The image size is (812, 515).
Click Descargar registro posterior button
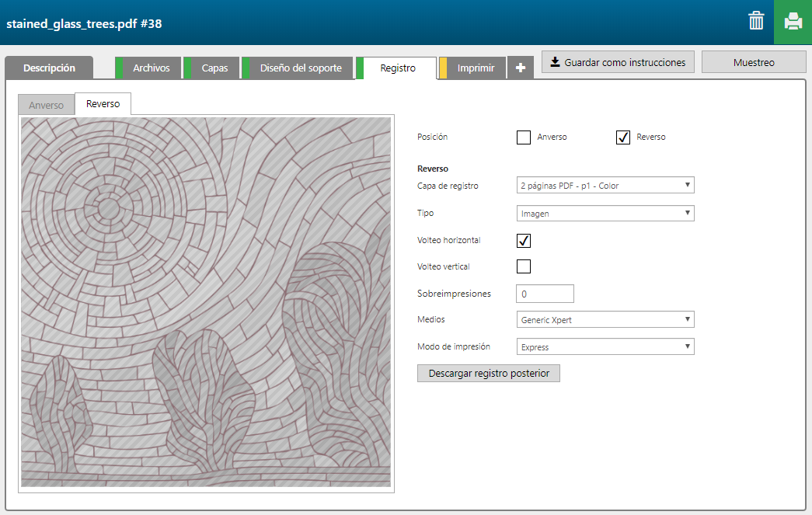coord(488,374)
